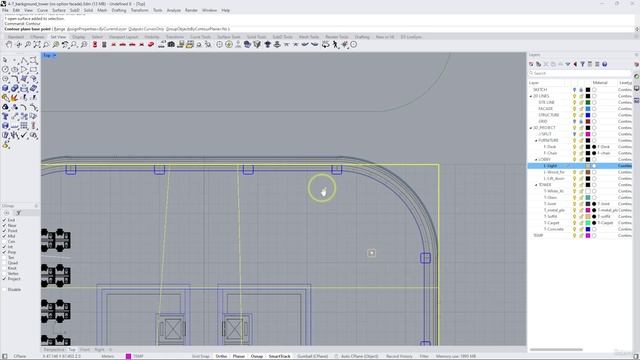Image resolution: width=640 pixels, height=360 pixels.
Task: Enable the Quad osnap checkbox
Action: click(4, 263)
